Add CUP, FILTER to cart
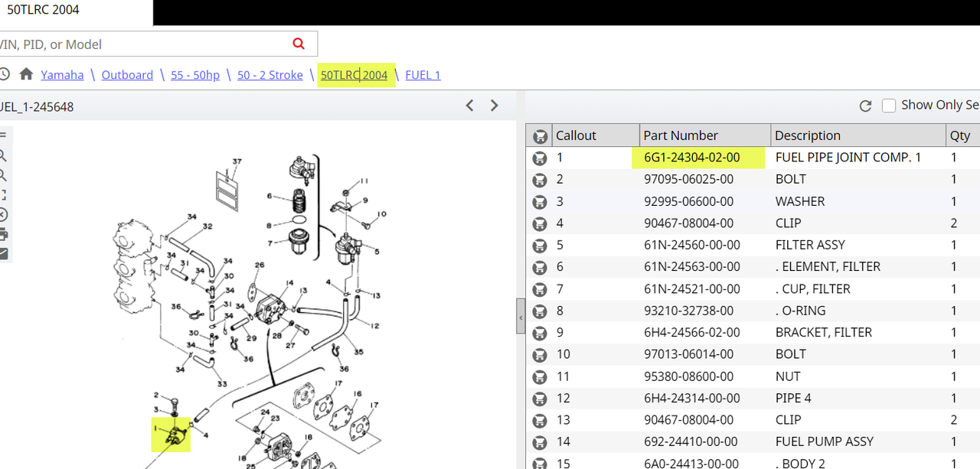Viewport: 980px width, 469px height. pos(540,289)
